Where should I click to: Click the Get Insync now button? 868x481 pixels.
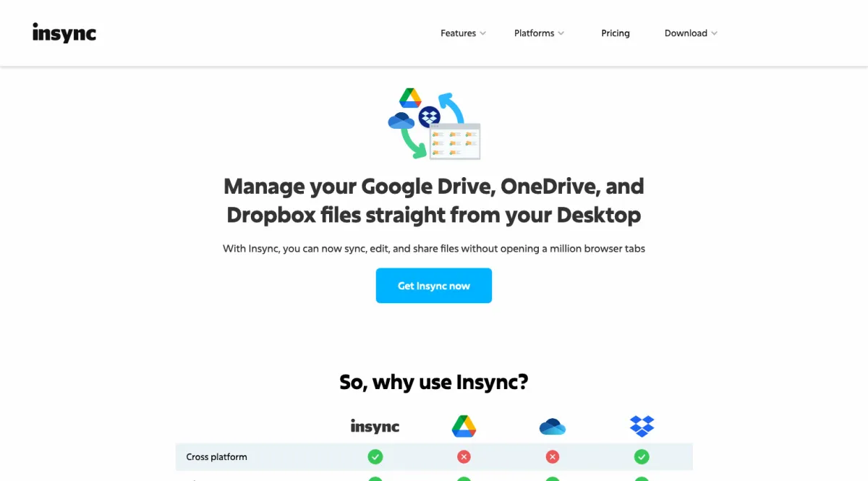(x=434, y=286)
